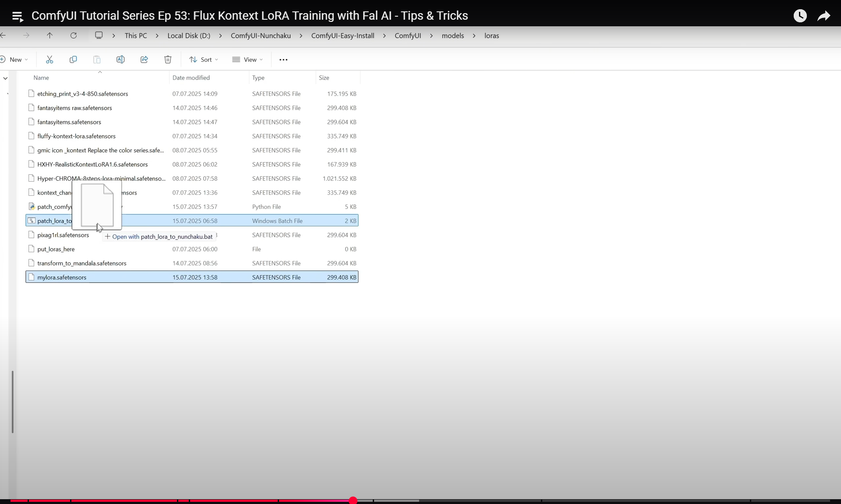Click the YouTube share arrow icon
The height and width of the screenshot is (504, 841).
[824, 16]
